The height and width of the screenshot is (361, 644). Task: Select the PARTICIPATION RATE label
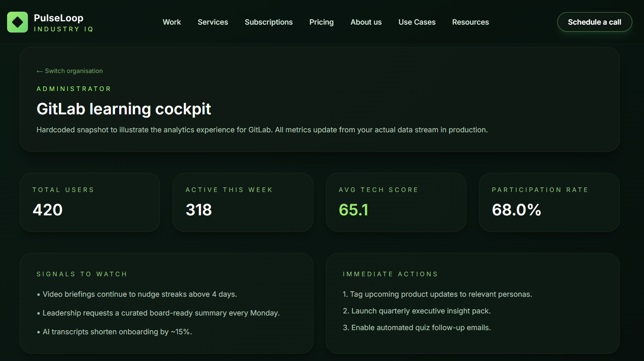540,190
